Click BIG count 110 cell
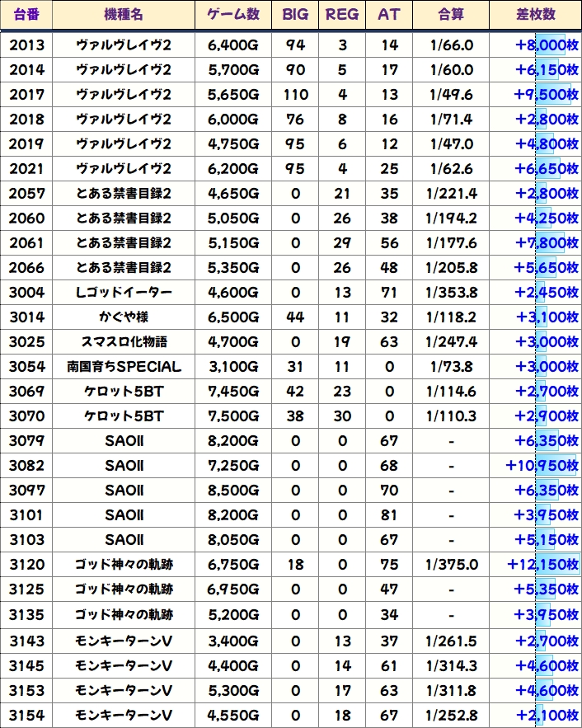Screen dimensions: 582x728 pos(295,95)
